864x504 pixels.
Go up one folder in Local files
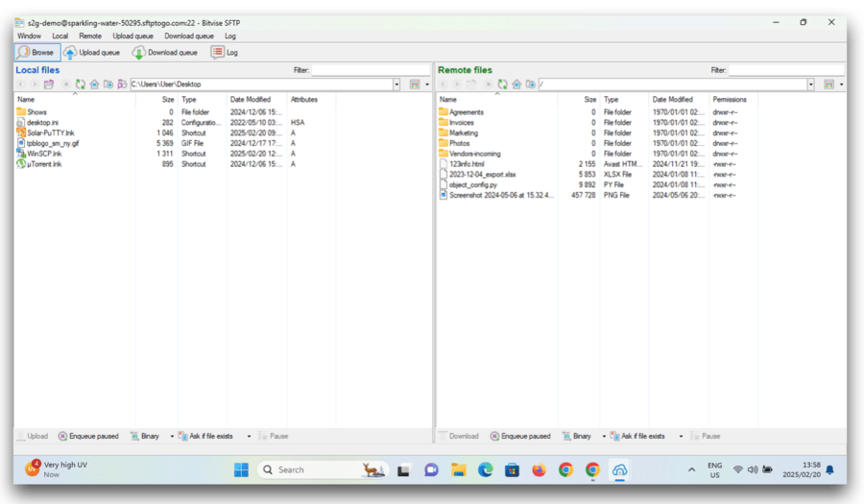(x=49, y=84)
